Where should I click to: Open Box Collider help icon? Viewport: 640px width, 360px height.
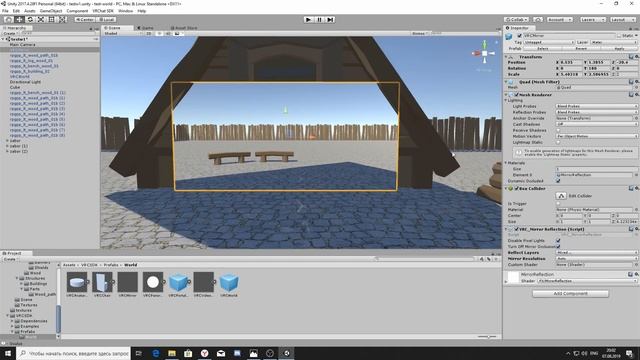(x=631, y=189)
